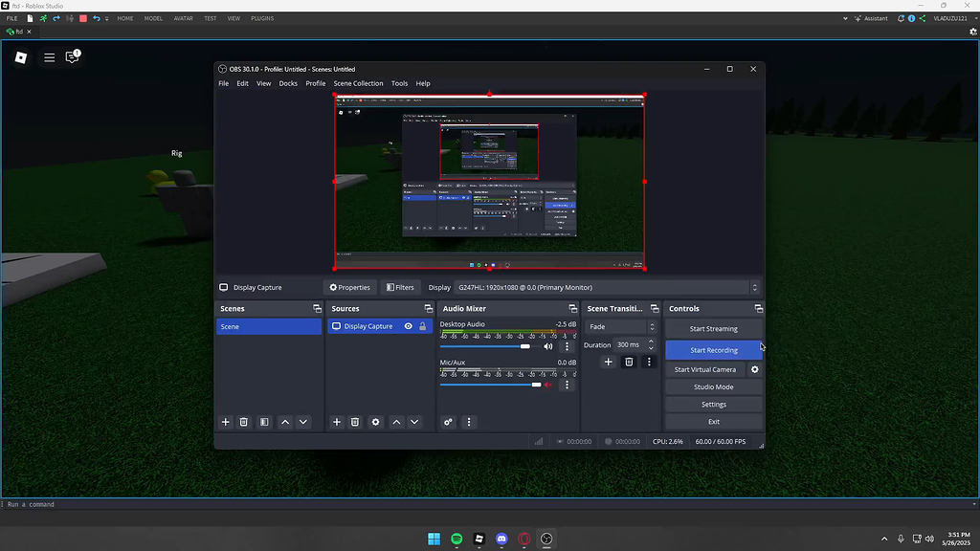
Task: Click the gear icon below the username
Action: 973,32
